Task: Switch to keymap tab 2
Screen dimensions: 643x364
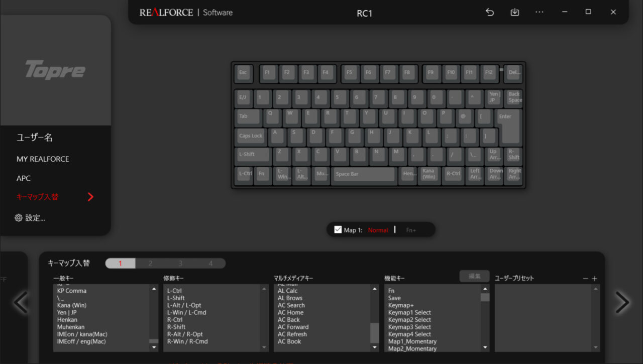Action: (150, 263)
